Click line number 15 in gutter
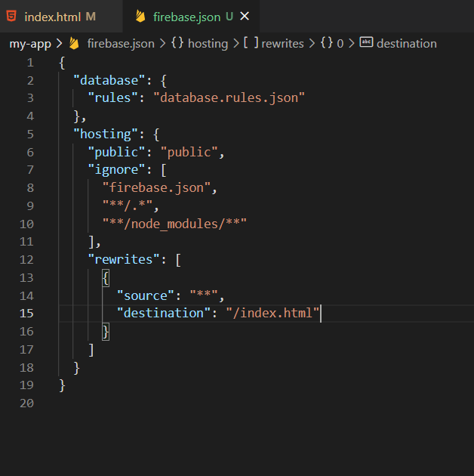This screenshot has width=474, height=476. [x=26, y=314]
